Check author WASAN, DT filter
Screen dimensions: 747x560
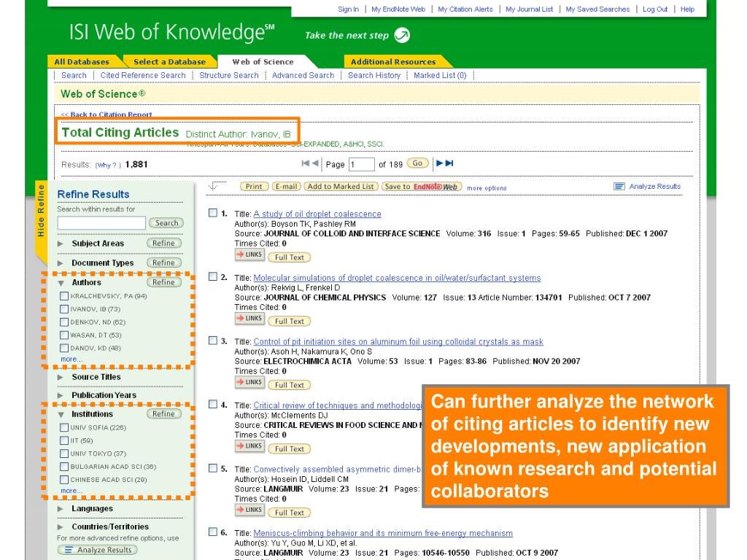point(64,335)
